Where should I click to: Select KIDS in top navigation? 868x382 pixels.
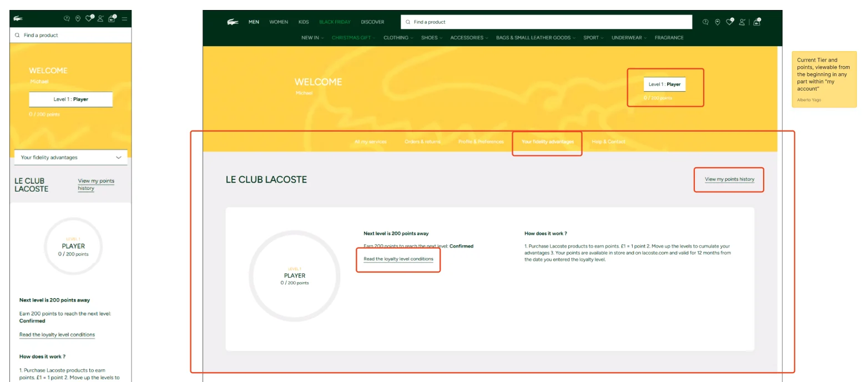tap(304, 22)
